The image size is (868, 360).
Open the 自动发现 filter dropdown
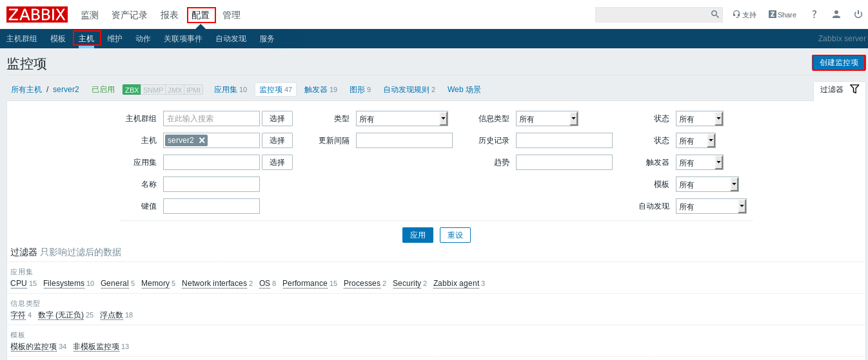click(711, 206)
